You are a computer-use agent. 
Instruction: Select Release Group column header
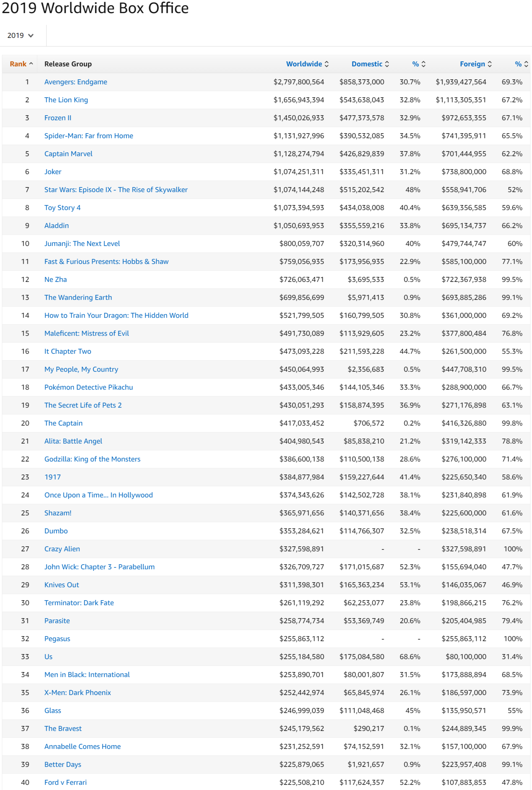[68, 64]
